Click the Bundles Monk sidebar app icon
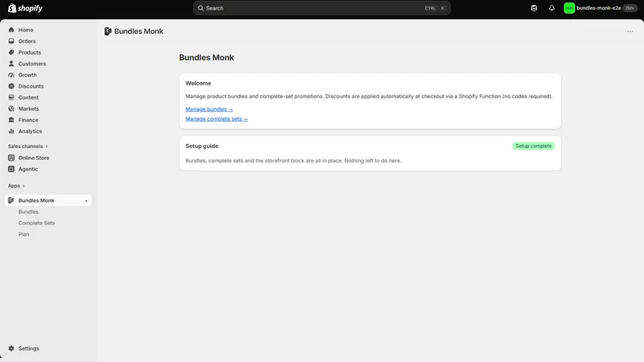This screenshot has width=644, height=362. click(11, 200)
